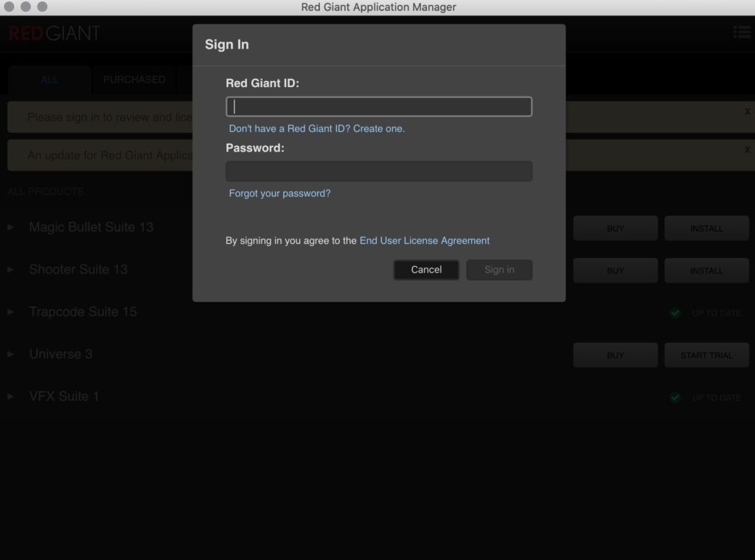Open the hamburger list menu icon
The image size is (755, 560).
[x=741, y=32]
